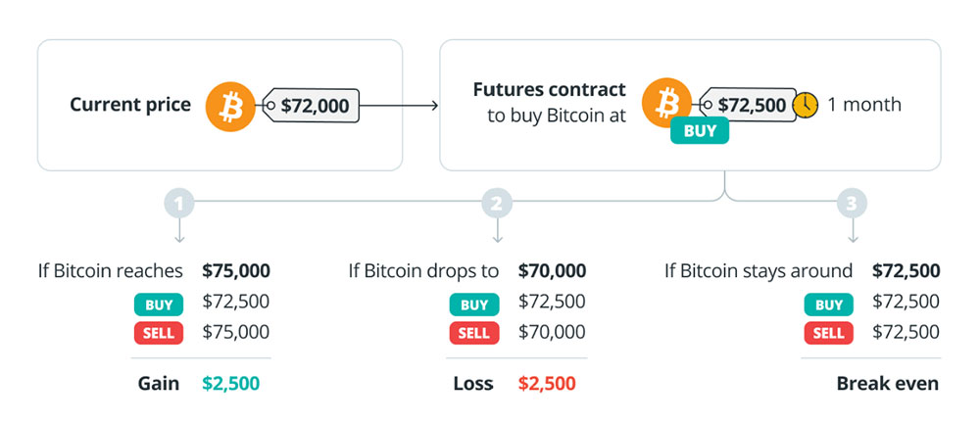This screenshot has height=422, width=980.
Task: Click the yellow clock icon
Action: [x=806, y=105]
